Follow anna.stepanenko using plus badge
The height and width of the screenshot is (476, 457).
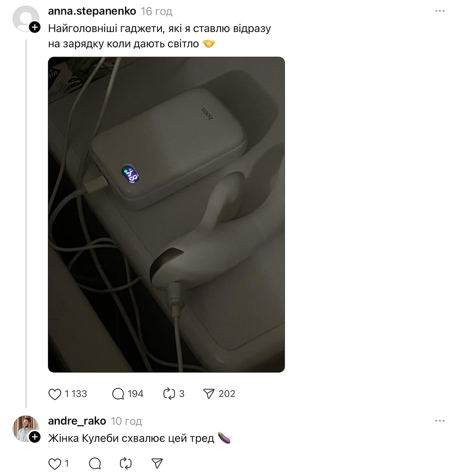point(35,27)
